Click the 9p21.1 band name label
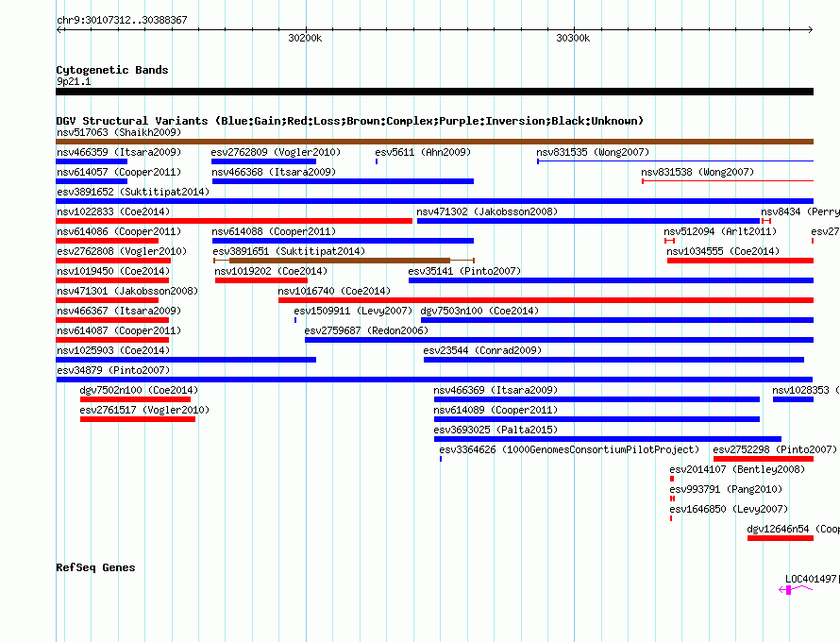The width and height of the screenshot is (840, 642). tap(74, 81)
